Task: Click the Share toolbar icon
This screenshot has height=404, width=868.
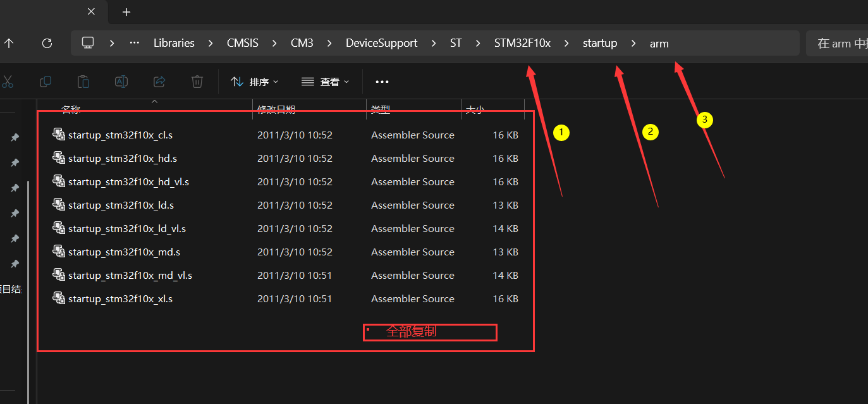Action: click(159, 82)
